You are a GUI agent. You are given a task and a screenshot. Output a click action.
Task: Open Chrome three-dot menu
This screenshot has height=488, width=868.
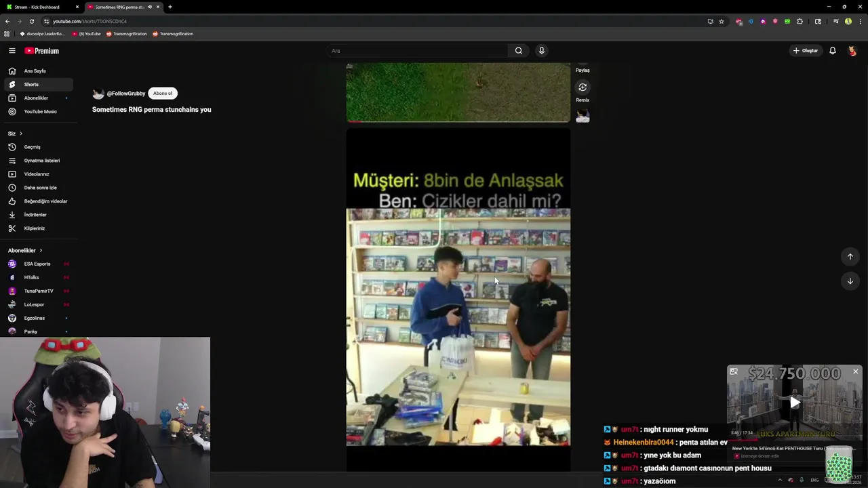tap(860, 21)
